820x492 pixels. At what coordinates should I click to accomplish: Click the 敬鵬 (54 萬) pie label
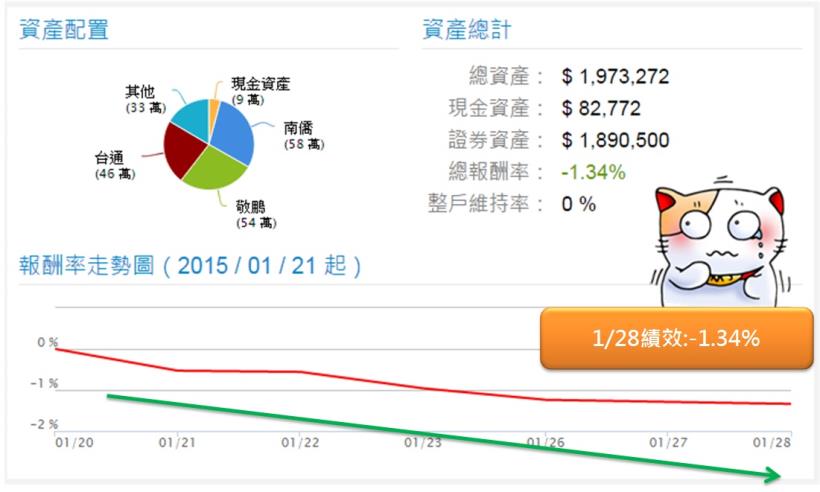pos(256,214)
